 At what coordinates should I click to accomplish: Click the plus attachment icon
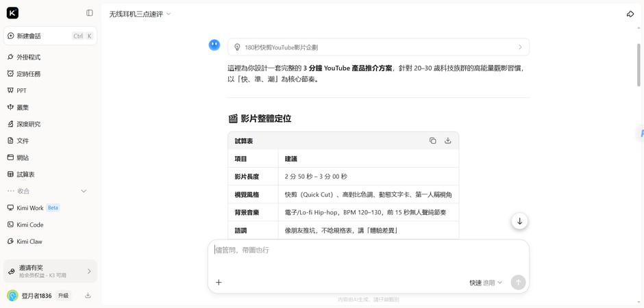(219, 282)
